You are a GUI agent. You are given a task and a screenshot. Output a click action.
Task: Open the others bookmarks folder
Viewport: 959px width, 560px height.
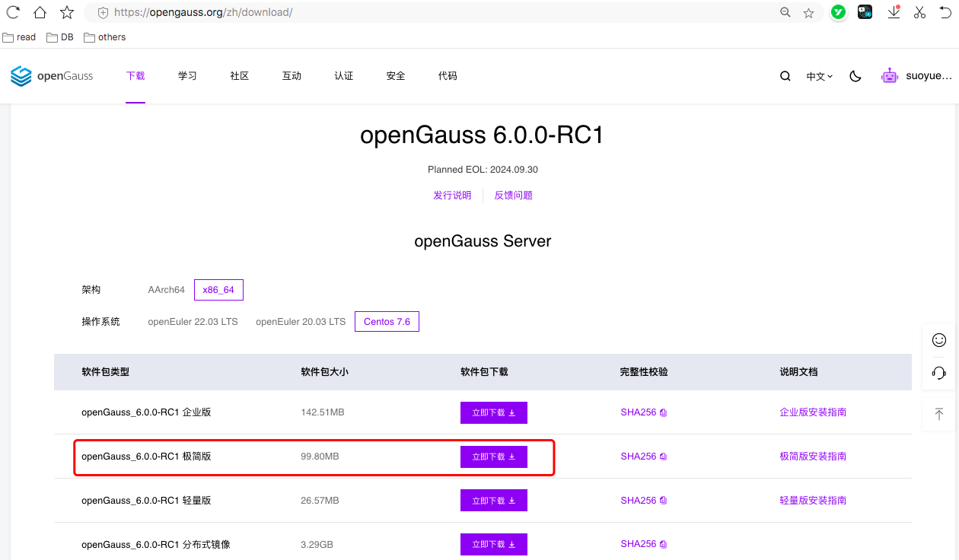click(x=104, y=37)
